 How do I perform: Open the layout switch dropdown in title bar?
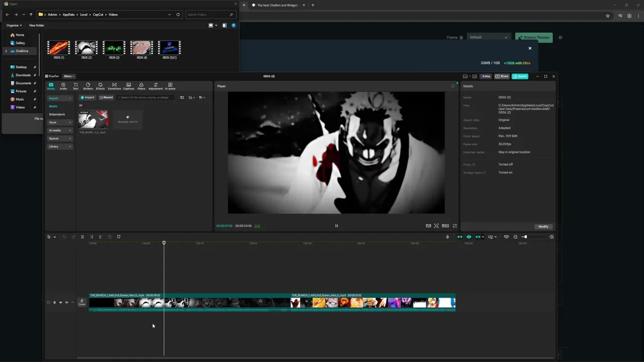[x=466, y=76]
